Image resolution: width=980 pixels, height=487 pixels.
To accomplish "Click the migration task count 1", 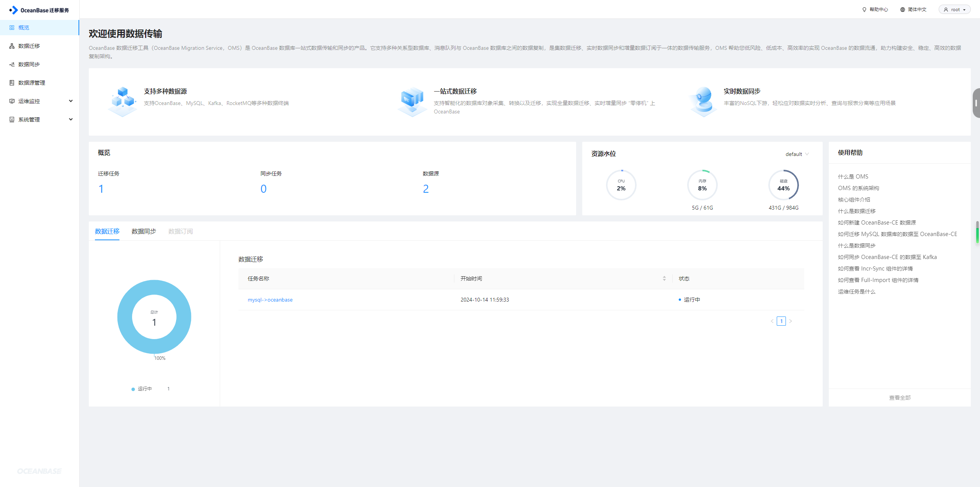I will coord(101,189).
